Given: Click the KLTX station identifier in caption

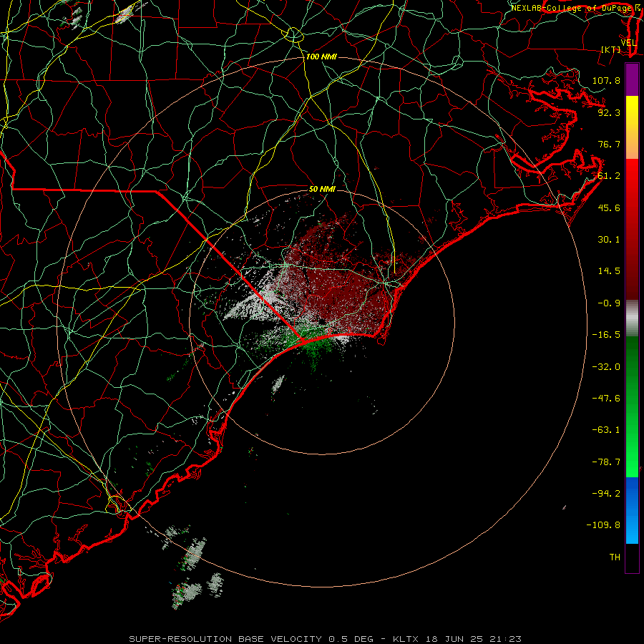Looking at the screenshot, I should click(x=406, y=639).
